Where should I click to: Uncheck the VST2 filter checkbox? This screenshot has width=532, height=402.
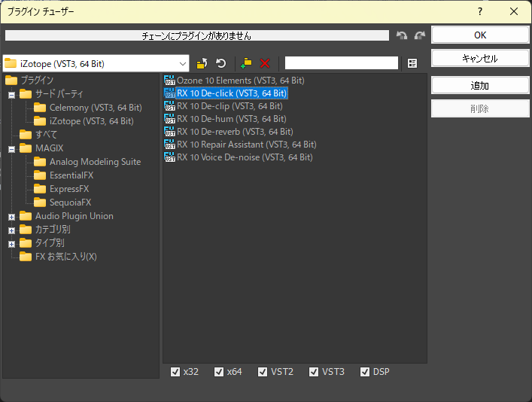coord(263,372)
